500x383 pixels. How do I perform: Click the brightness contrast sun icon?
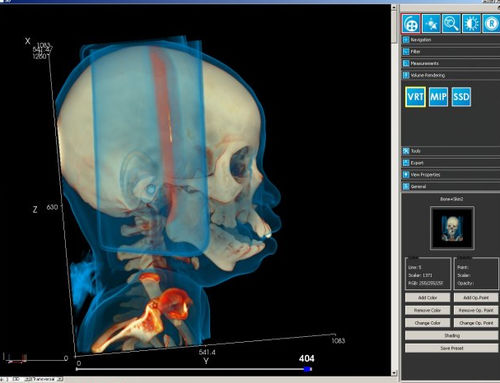(471, 24)
